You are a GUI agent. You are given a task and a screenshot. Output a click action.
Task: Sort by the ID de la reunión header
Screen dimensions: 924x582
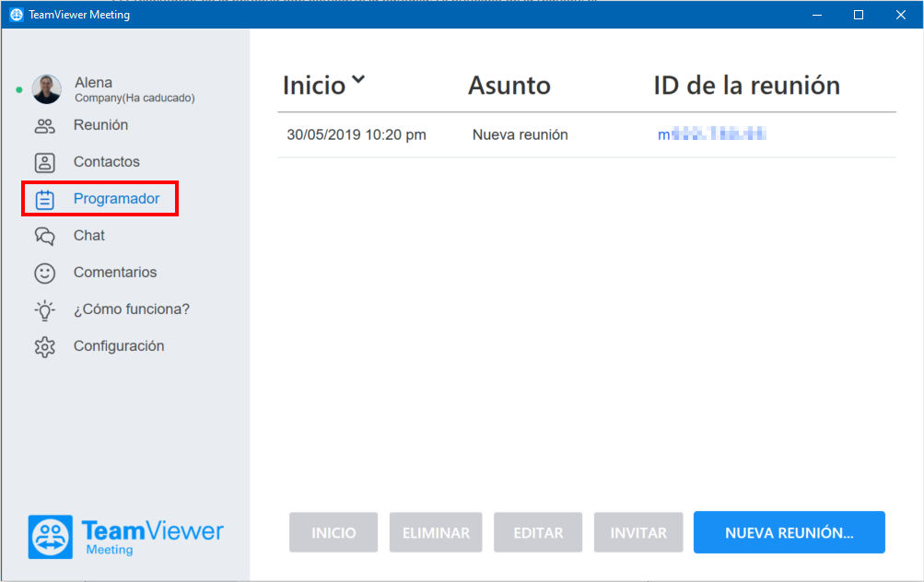(x=746, y=86)
